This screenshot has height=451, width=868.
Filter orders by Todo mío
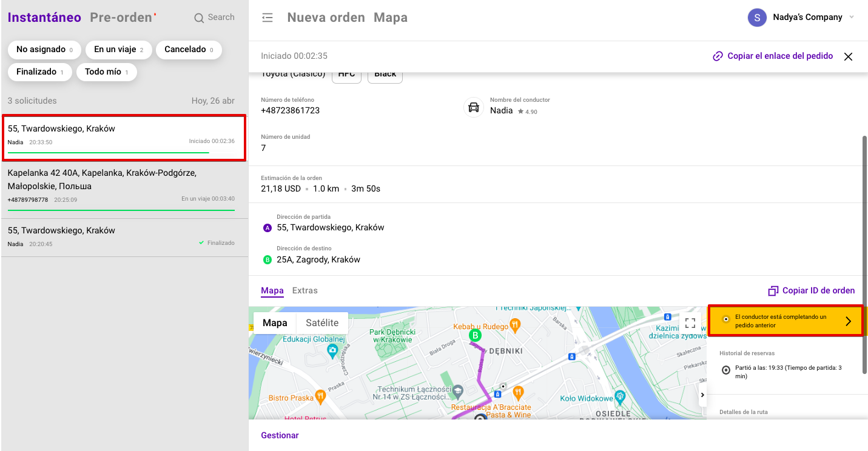[x=107, y=72]
